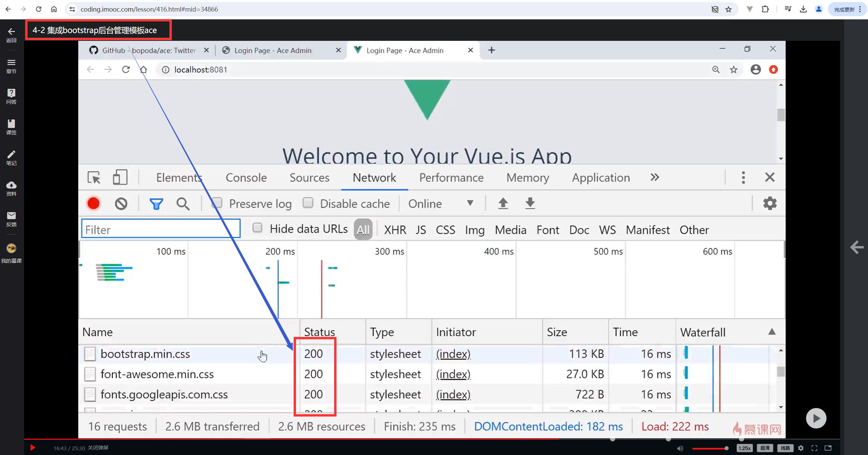Open the blue Chrome profile avatar
Screen dimensions: 868x455
pos(819,9)
